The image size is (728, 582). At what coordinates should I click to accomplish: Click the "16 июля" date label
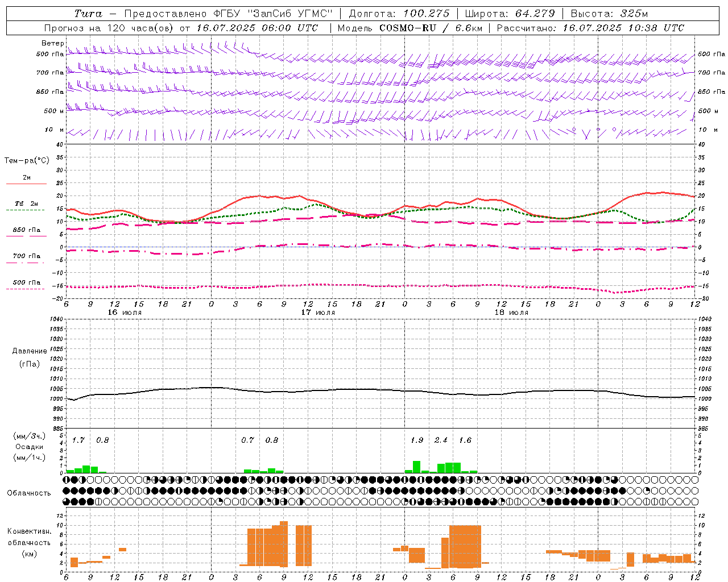pos(125,313)
